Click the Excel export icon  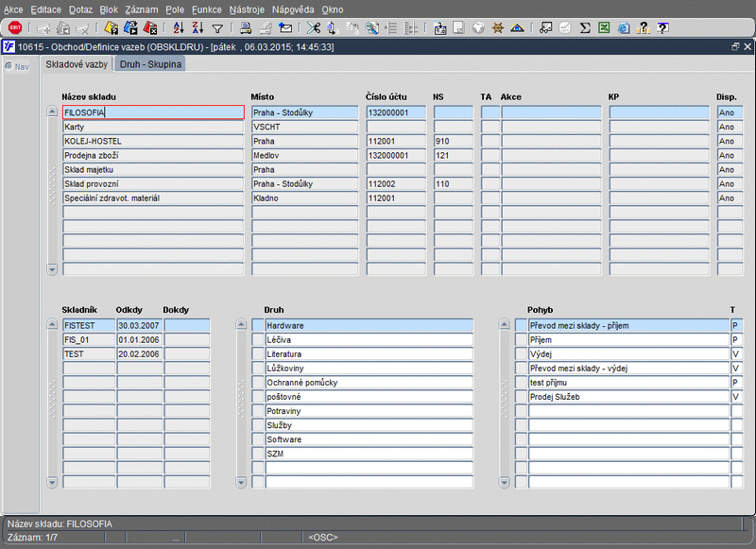pyautogui.click(x=603, y=28)
